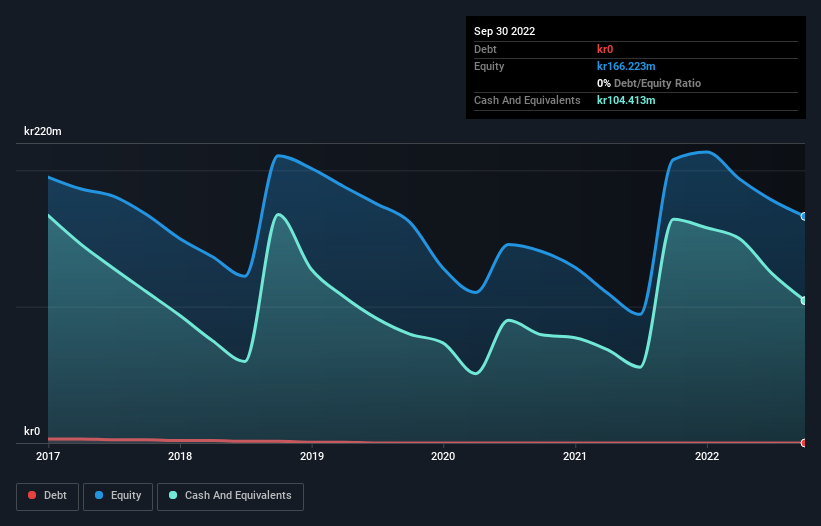Image resolution: width=821 pixels, height=526 pixels.
Task: Click the Equity label in tooltip
Action: [489, 66]
